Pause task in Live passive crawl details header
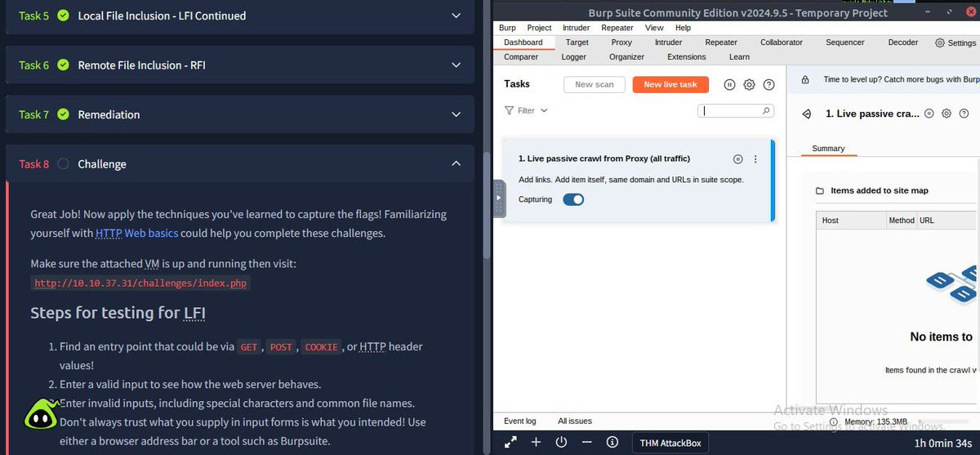 [929, 114]
